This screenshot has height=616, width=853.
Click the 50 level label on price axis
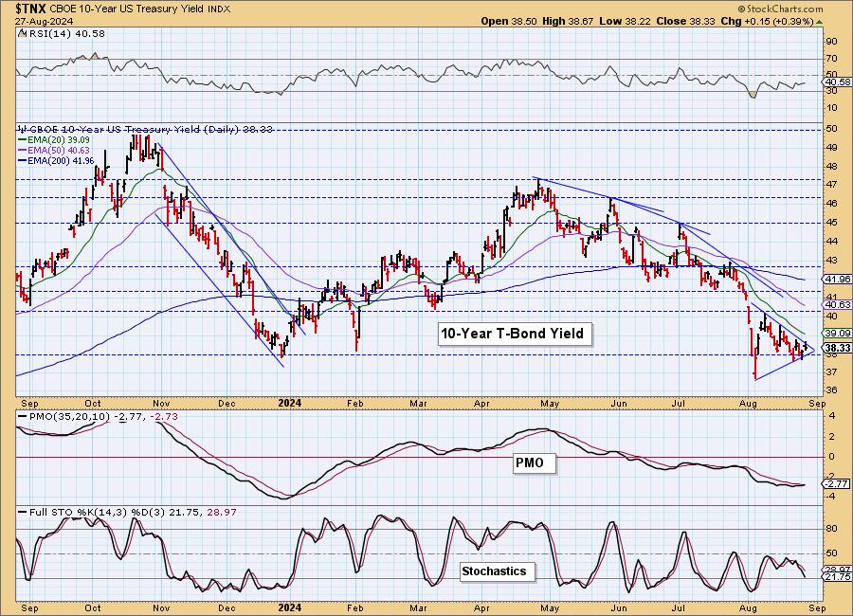coord(832,129)
